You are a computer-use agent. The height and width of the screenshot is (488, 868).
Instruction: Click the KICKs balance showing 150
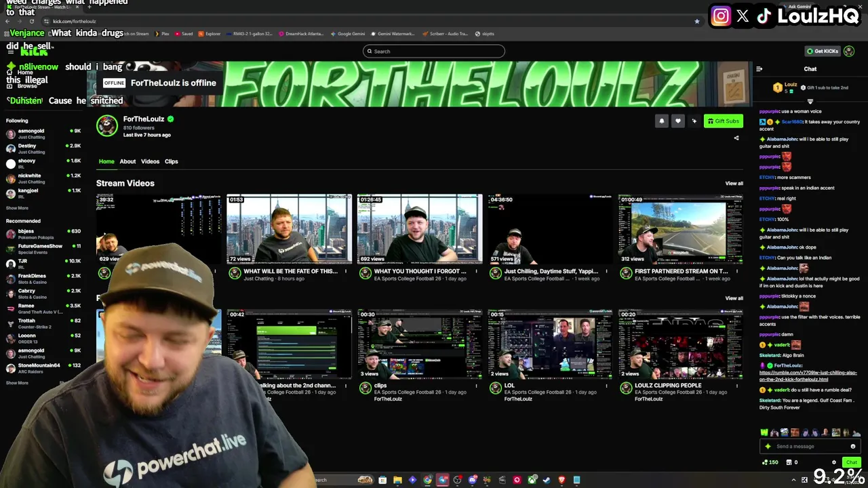(x=770, y=462)
